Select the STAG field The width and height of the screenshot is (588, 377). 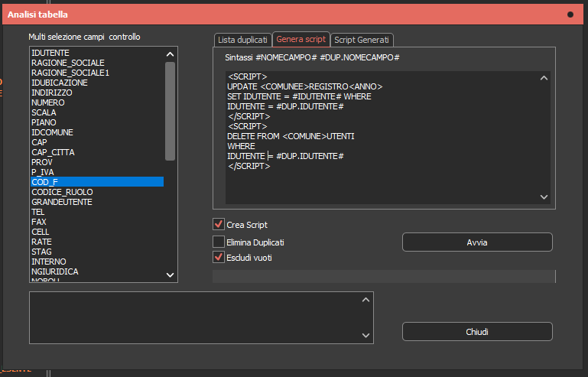click(x=97, y=252)
